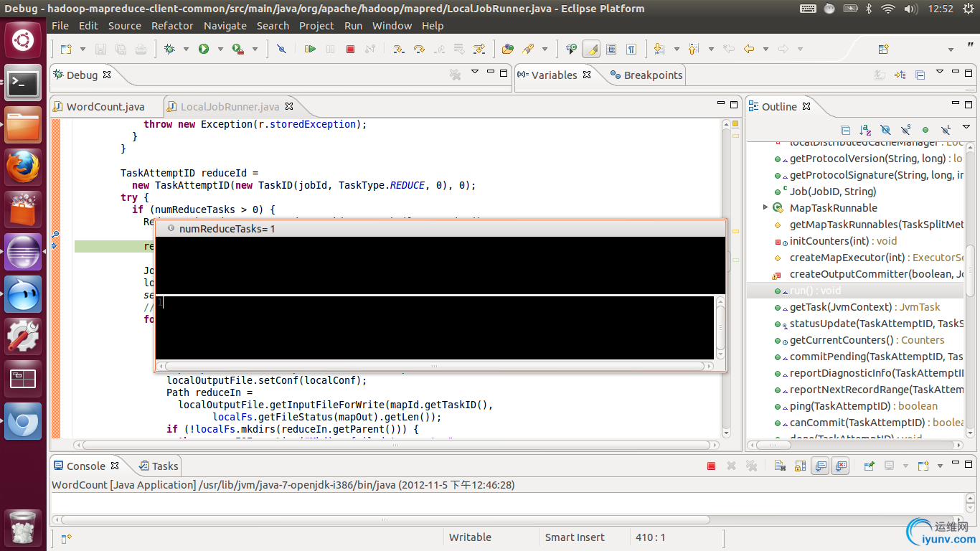Toggle Hide Local Types in Outline
Image resolution: width=980 pixels, height=551 pixels.
point(946,130)
